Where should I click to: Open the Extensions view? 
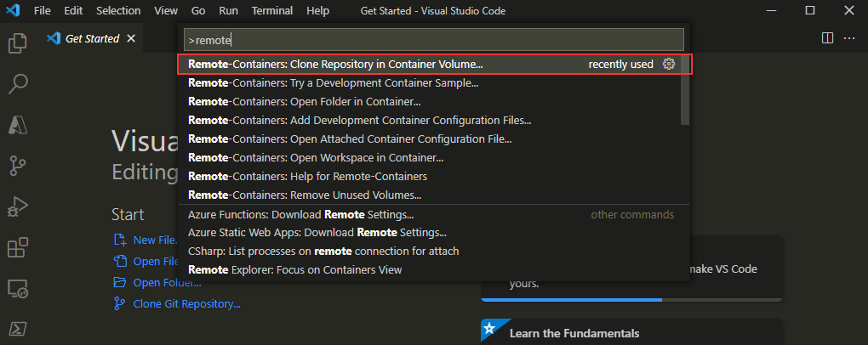click(18, 247)
